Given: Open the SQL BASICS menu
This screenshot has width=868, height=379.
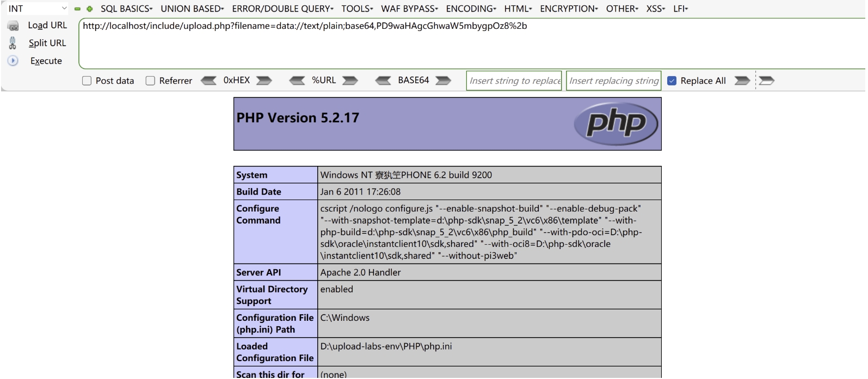Looking at the screenshot, I should point(127,9).
